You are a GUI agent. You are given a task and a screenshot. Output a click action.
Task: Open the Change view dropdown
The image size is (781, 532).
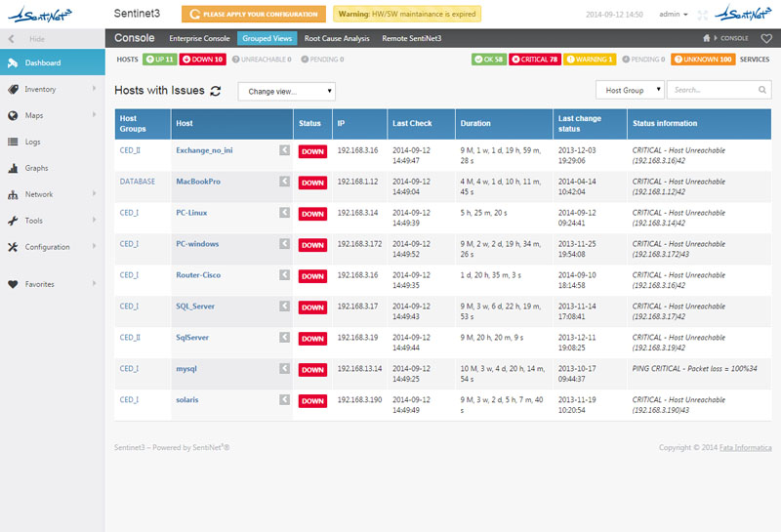click(287, 92)
